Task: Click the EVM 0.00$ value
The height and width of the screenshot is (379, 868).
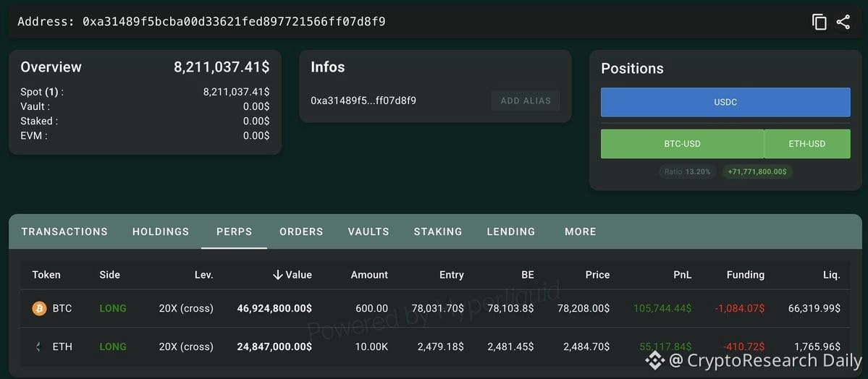Action: click(256, 135)
